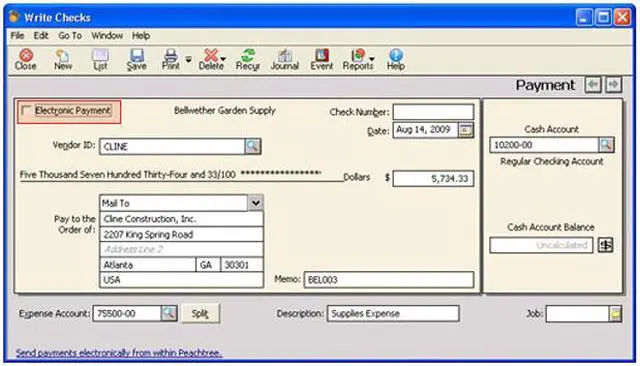The image size is (640, 366).
Task: Click the Event toolbar icon
Action: tap(322, 60)
